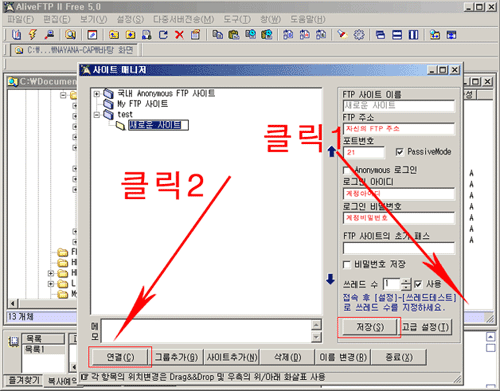This screenshot has height=391, width=500.
Task: Click the FTP 주소 input field
Action: click(x=399, y=129)
